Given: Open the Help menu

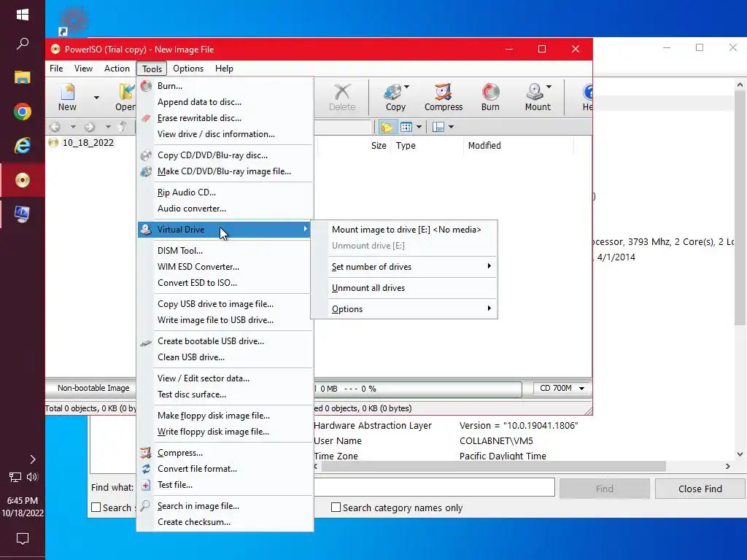Looking at the screenshot, I should coord(224,69).
